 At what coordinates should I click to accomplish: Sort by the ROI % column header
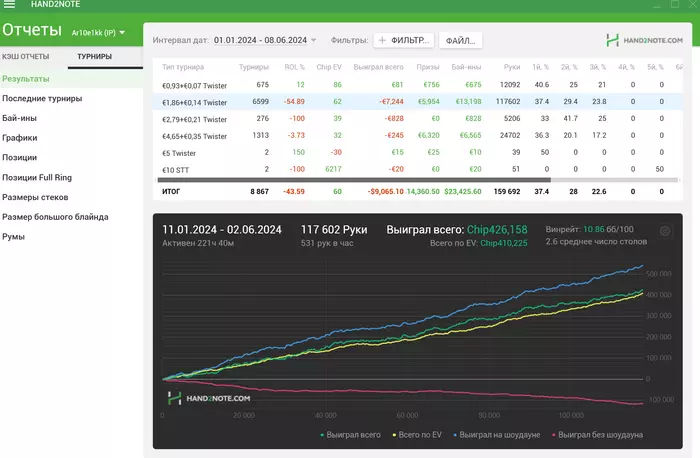pyautogui.click(x=295, y=67)
